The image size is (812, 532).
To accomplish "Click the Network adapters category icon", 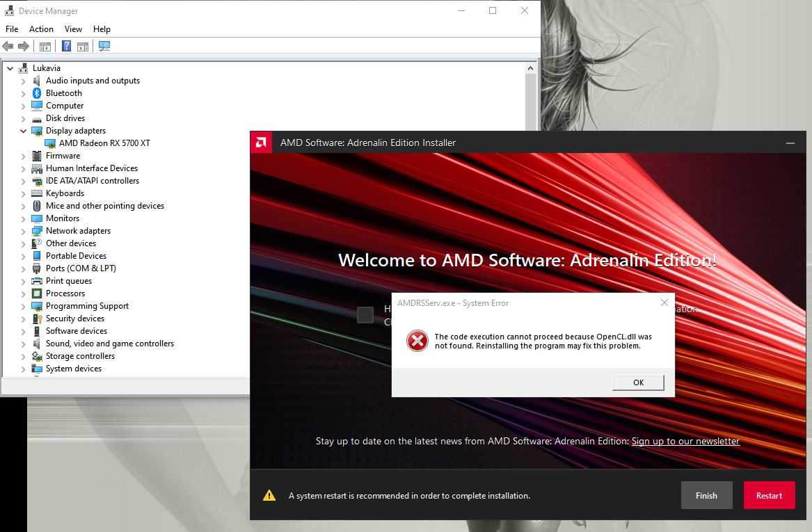I will pos(37,231).
